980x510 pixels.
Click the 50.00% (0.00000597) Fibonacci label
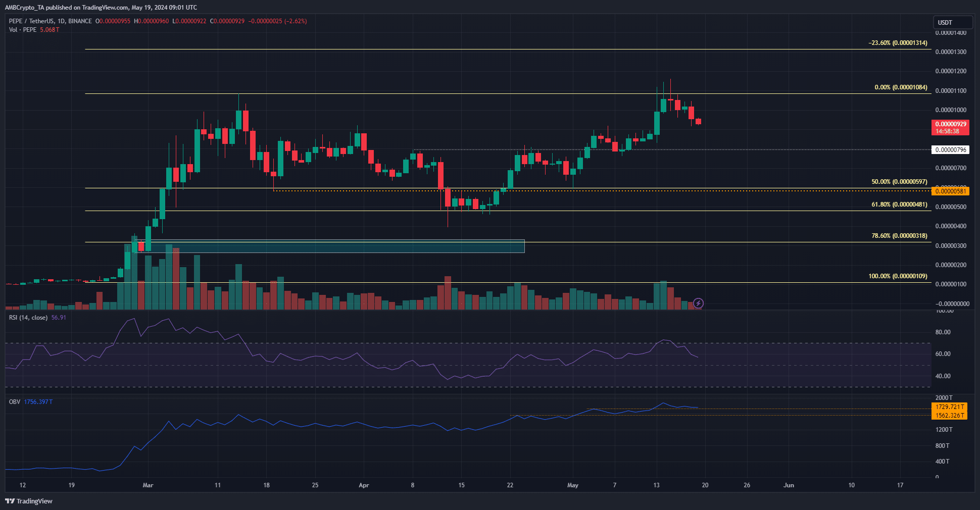899,182
